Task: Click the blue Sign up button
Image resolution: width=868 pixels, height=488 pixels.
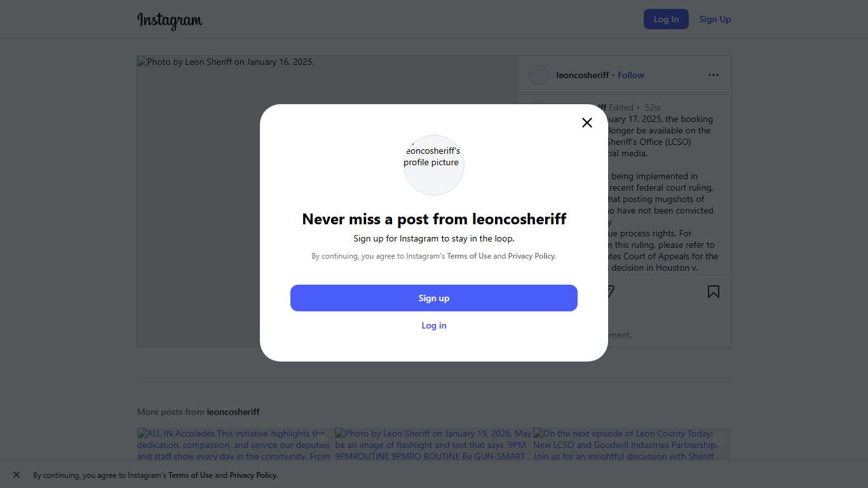Action: (x=434, y=298)
